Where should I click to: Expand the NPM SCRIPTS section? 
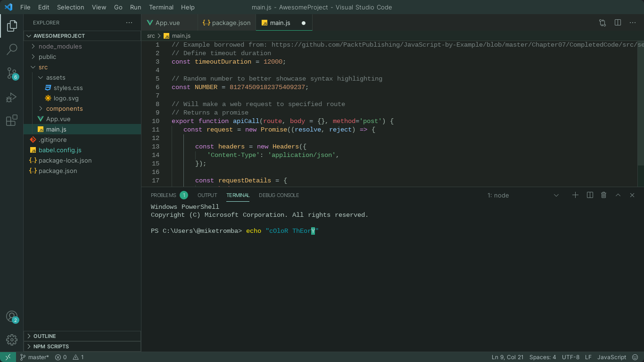83,346
